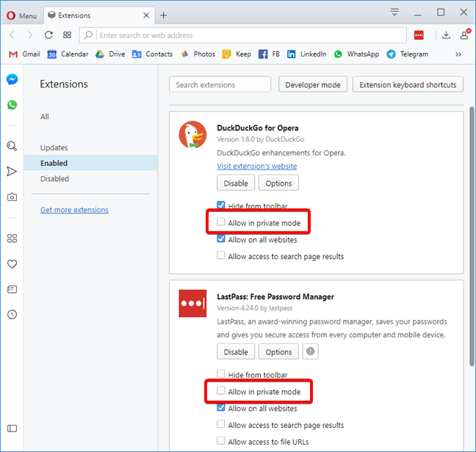Open My Flow sidebar icon

pos(12,171)
